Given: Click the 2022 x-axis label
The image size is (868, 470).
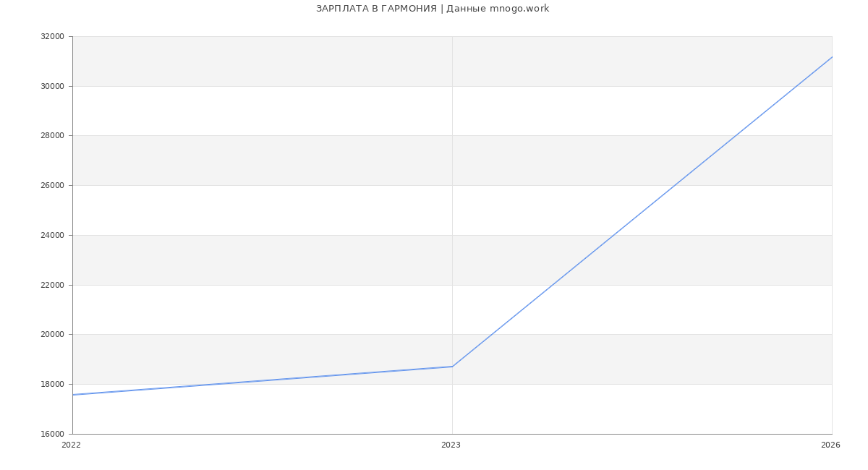Looking at the screenshot, I should pos(72,445).
